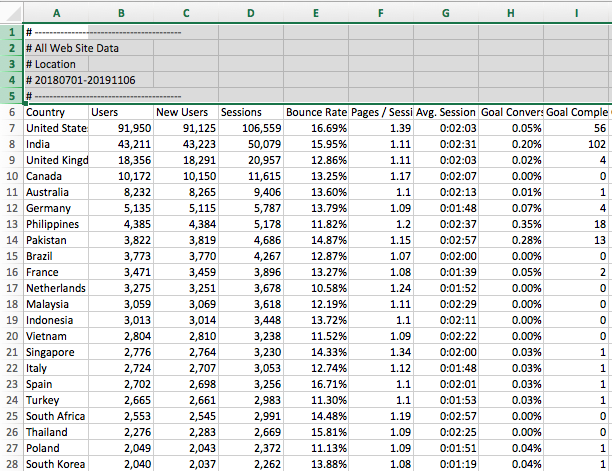Image resolution: width=612 pixels, height=471 pixels.
Task: Click the 'Germany' country cell
Action: click(56, 208)
